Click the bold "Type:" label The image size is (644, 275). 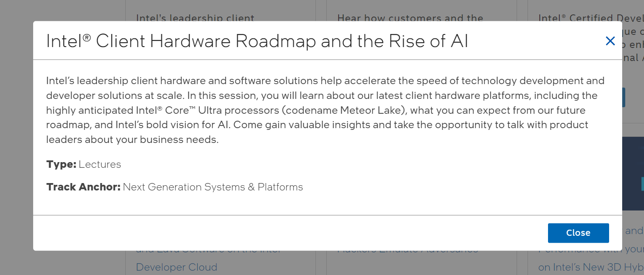61,164
